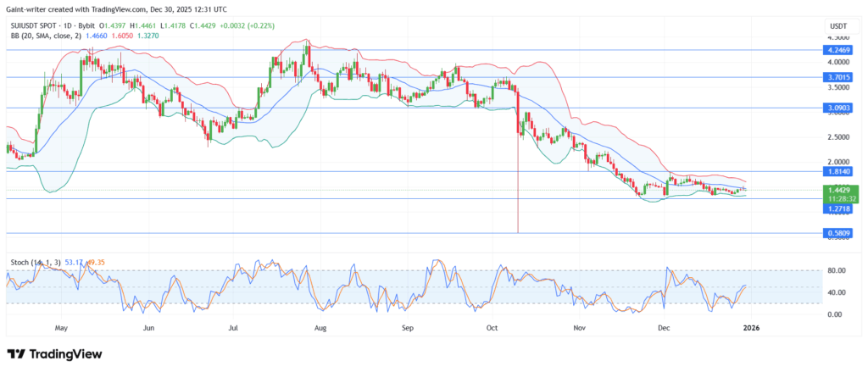The width and height of the screenshot is (868, 372).
Task: Click the green 1.4429 current price label
Action: click(x=842, y=189)
